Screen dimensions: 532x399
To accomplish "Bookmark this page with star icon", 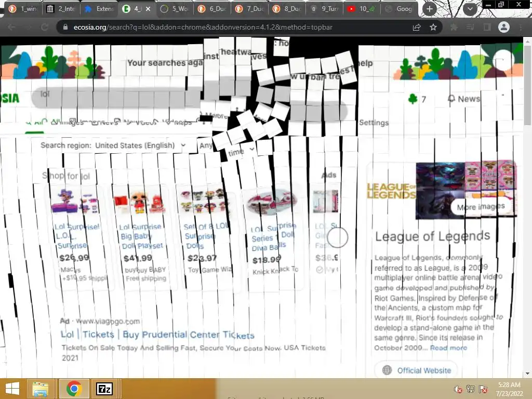I will coord(433,27).
